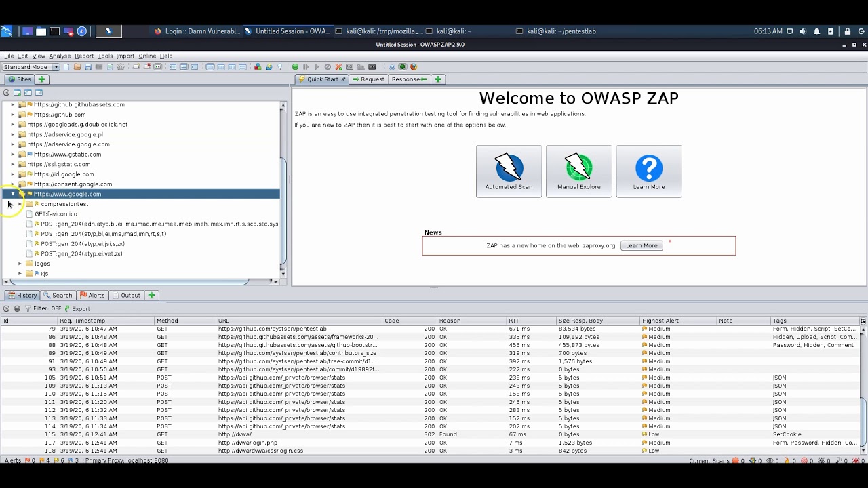This screenshot has width=868, height=488.
Task: Click the target icon in Sites panel toolbar
Action: [6, 93]
